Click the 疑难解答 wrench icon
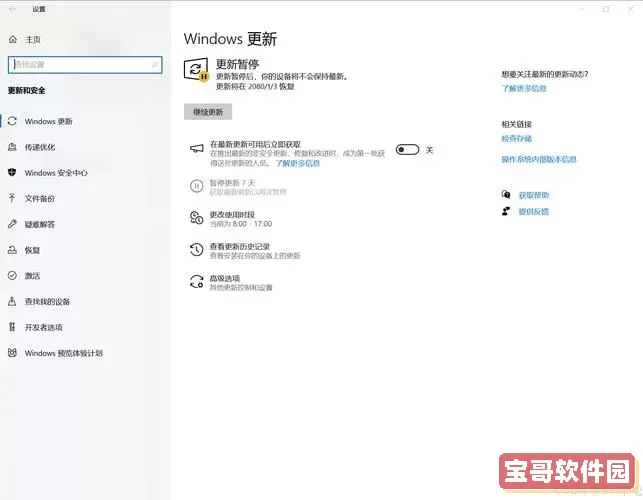643x500 pixels. (x=12, y=224)
